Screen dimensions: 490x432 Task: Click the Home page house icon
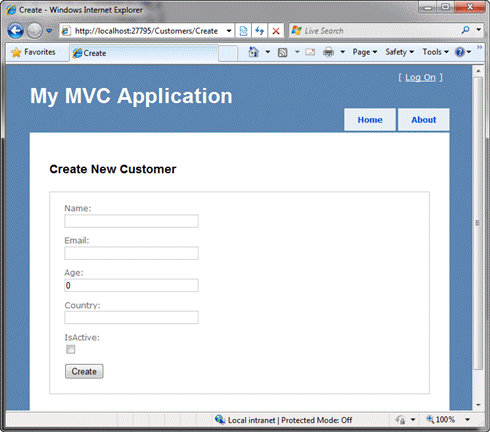[x=254, y=52]
